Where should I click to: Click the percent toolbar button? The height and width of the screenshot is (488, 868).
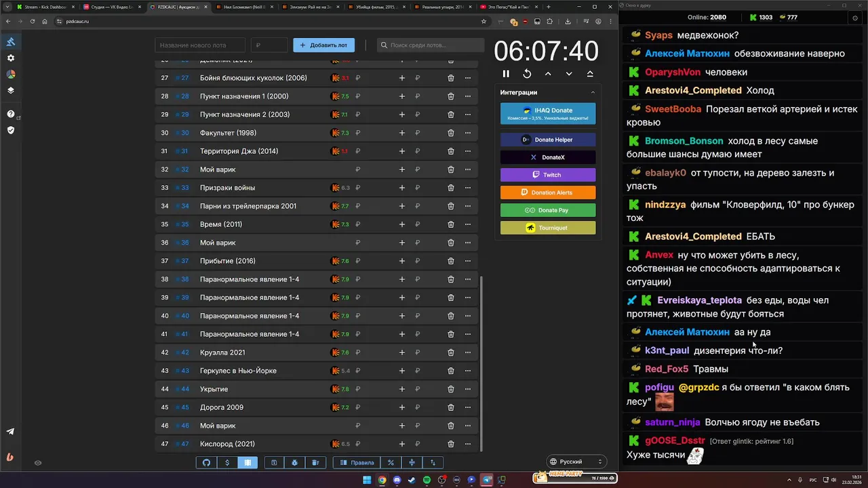point(391,462)
